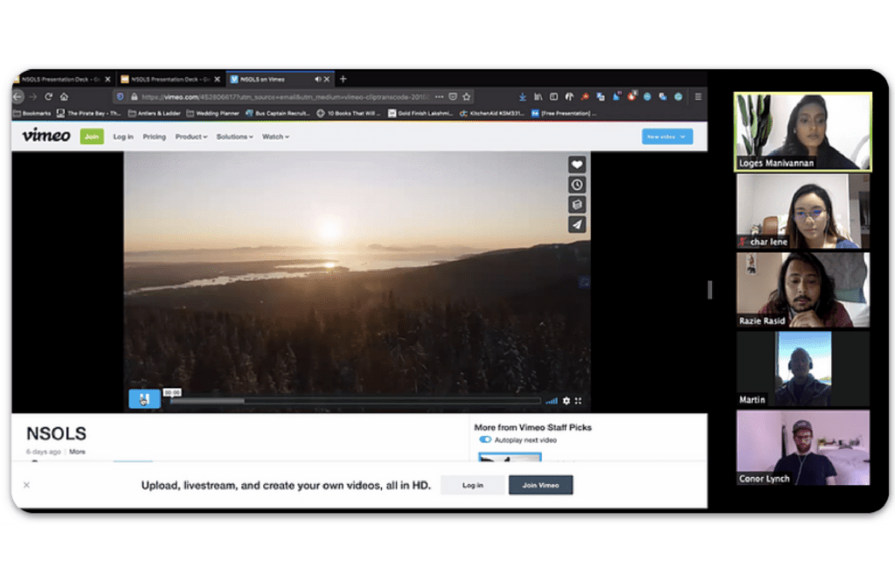Open the Pricing nav link
This screenshot has height=588, width=895.
(154, 137)
